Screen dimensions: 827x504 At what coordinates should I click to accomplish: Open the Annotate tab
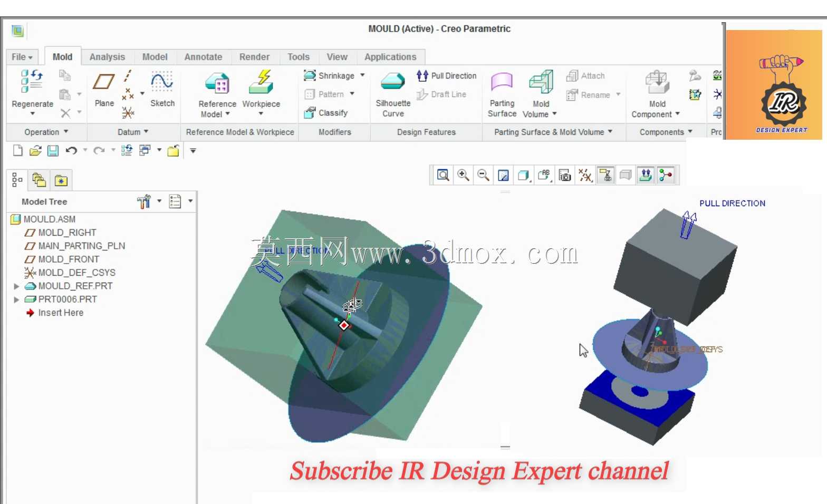203,57
